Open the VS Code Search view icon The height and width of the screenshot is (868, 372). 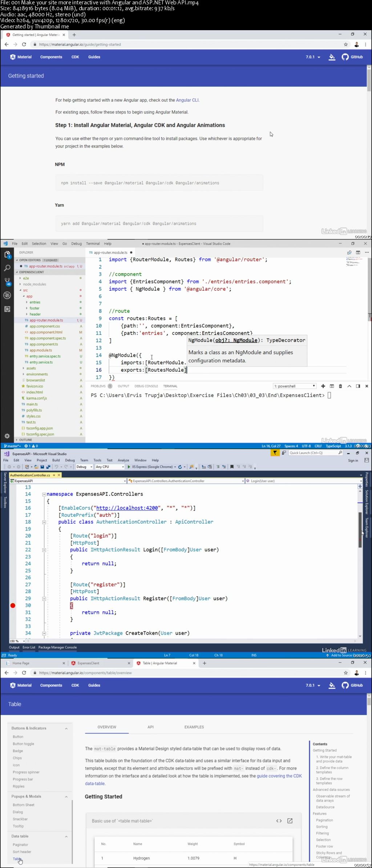click(x=7, y=268)
